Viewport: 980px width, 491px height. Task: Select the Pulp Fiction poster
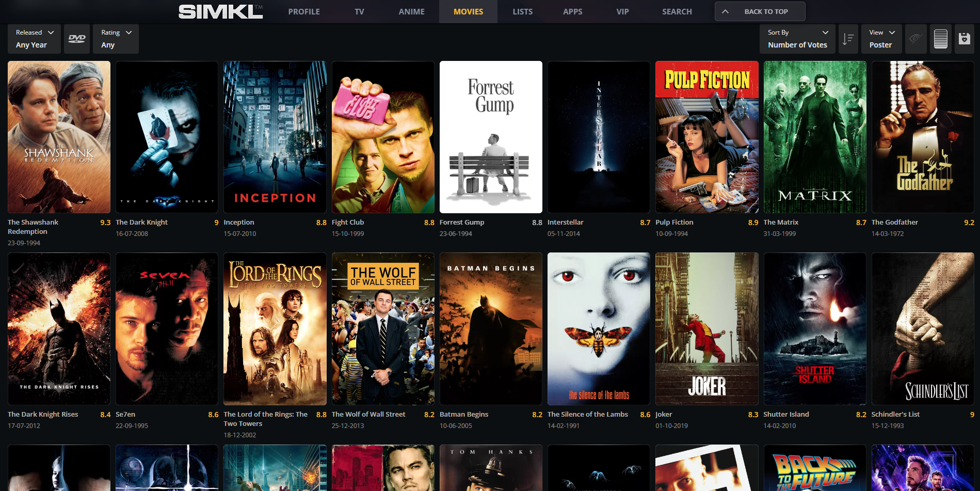(x=706, y=137)
